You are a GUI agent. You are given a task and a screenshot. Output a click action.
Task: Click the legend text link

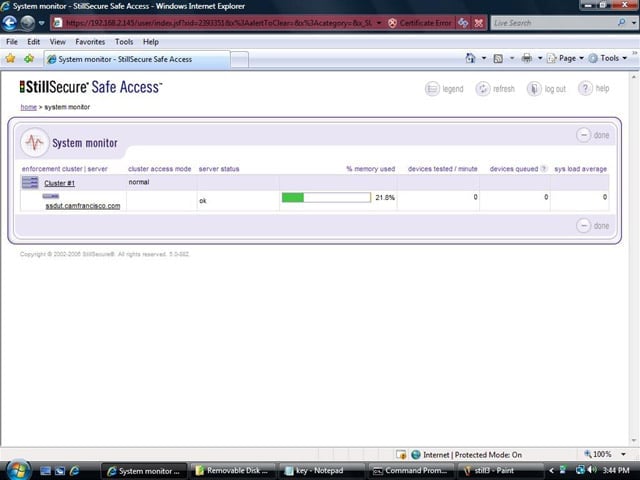[453, 89]
